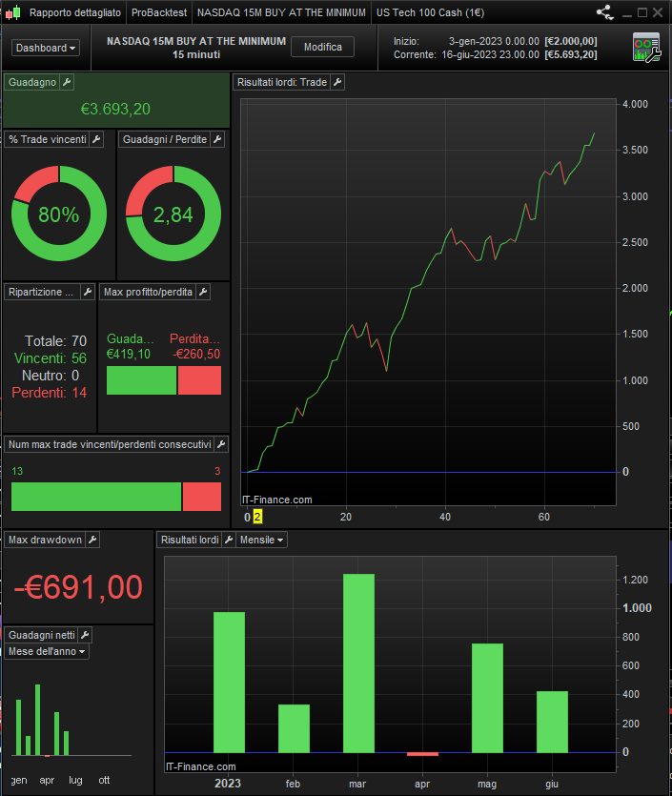
Task: Select NASDAQ 15M BUY AT THE MINIMUM tab
Action: [281, 12]
